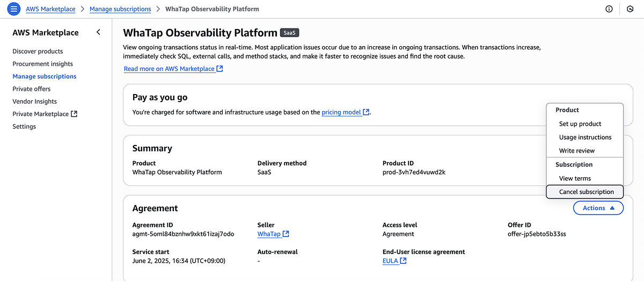Go to Manage subscriptions breadcrumb

pyautogui.click(x=120, y=9)
